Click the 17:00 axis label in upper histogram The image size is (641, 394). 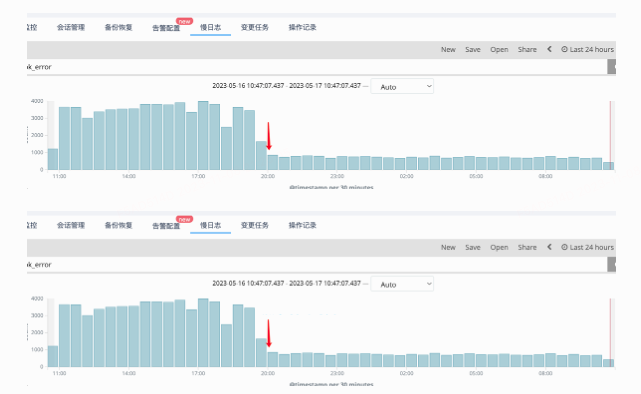coord(198,176)
